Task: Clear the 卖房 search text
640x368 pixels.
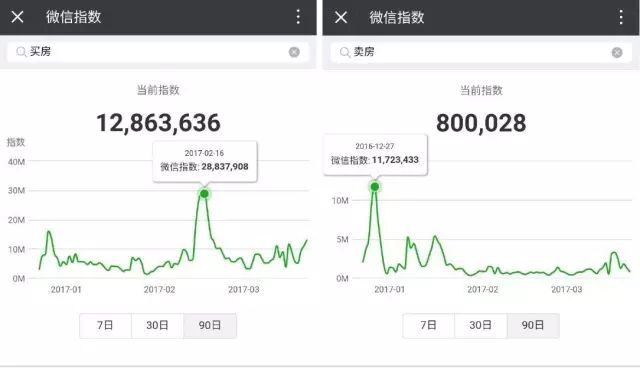Action: (617, 52)
